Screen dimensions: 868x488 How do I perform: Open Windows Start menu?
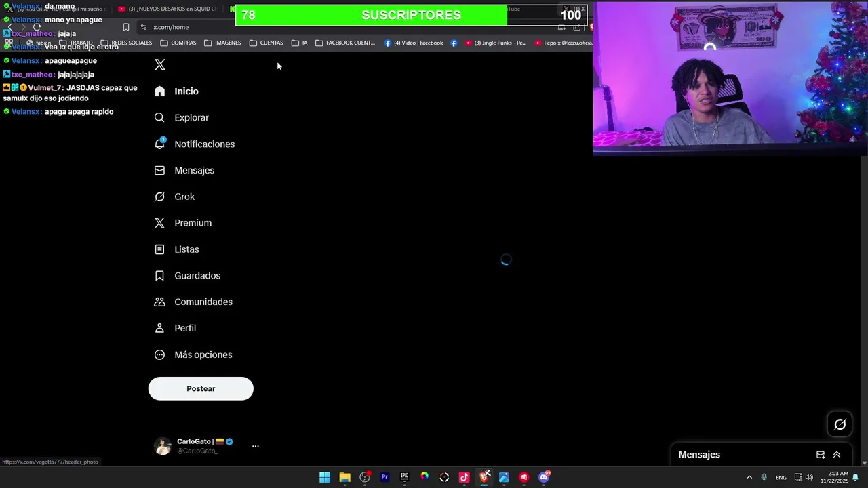tap(325, 477)
